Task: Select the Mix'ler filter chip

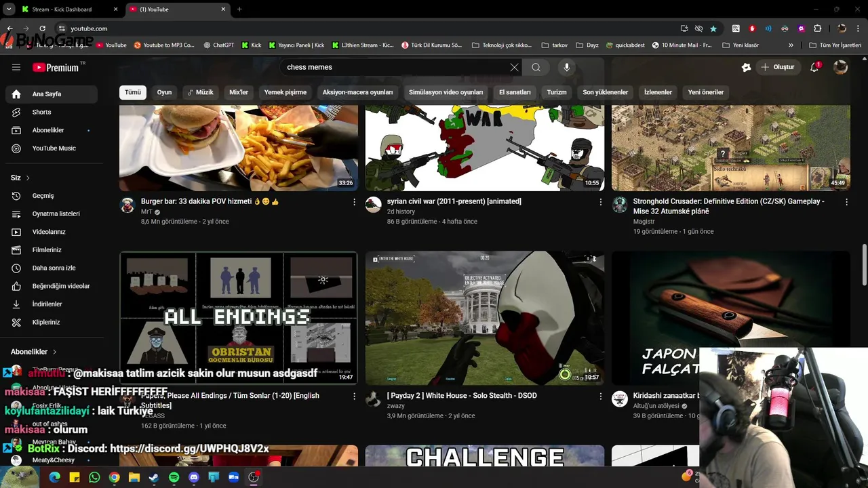Action: point(239,92)
